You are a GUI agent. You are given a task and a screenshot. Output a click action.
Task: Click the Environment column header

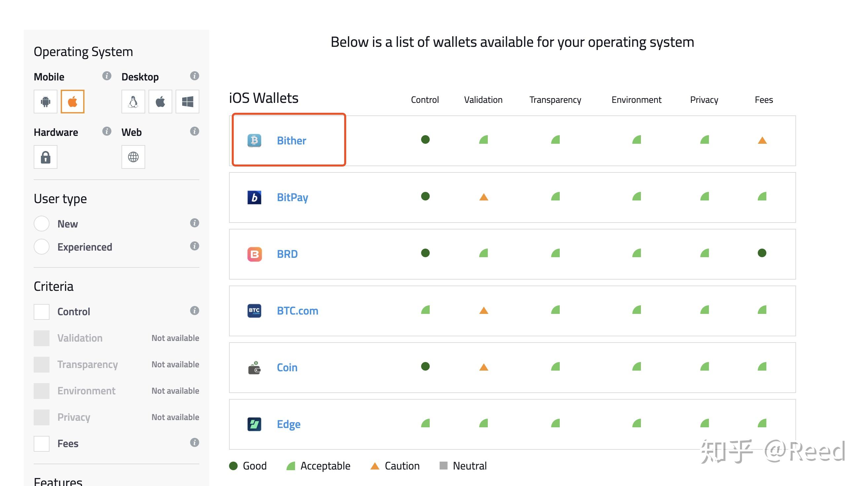pos(637,100)
